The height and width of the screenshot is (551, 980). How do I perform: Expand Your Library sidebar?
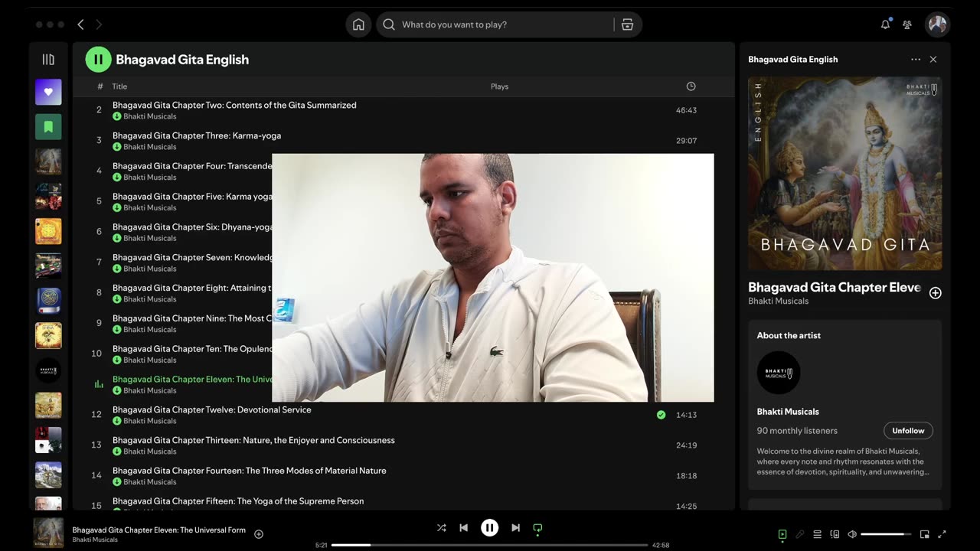pos(48,59)
